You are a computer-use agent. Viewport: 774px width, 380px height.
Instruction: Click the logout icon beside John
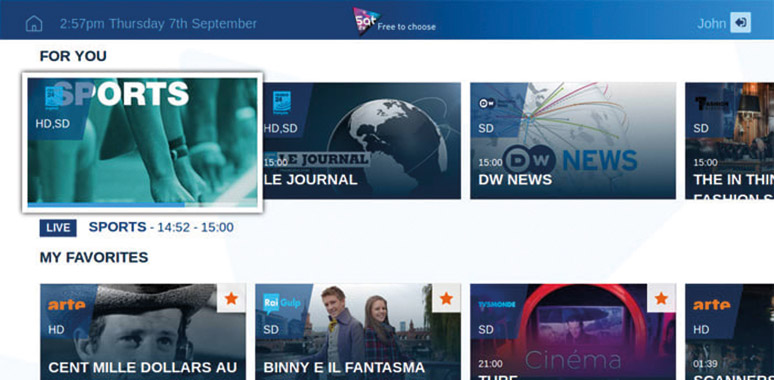(740, 23)
